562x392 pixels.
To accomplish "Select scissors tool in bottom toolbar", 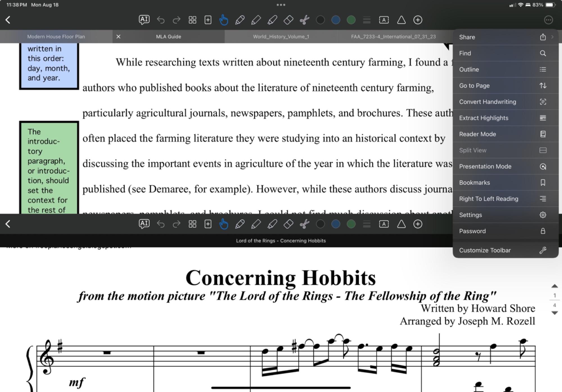I will (x=304, y=224).
